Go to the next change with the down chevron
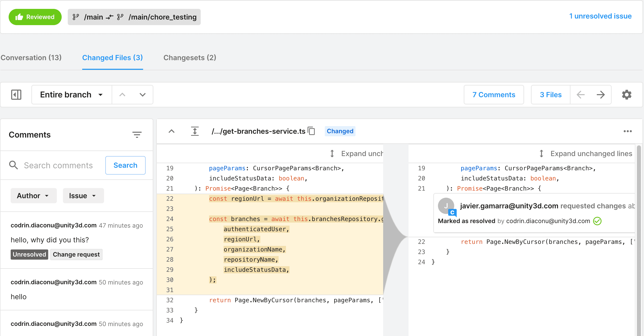 (x=143, y=95)
